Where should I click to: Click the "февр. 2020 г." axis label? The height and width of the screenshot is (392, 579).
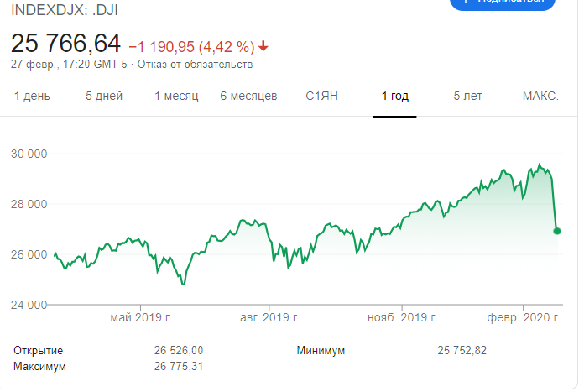[523, 317]
